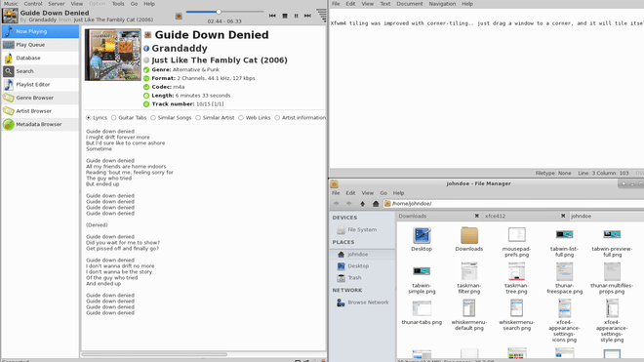Screen dimensions: 644x362
Task: Open the Navigation menu in editor
Action: coord(442,4)
